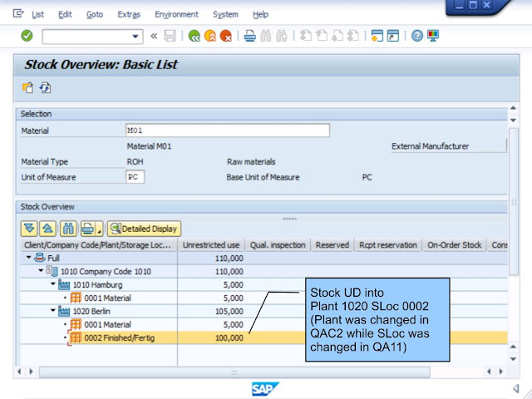The width and height of the screenshot is (532, 399).
Task: Click the Collapse subtree icon button
Action: pos(47,229)
